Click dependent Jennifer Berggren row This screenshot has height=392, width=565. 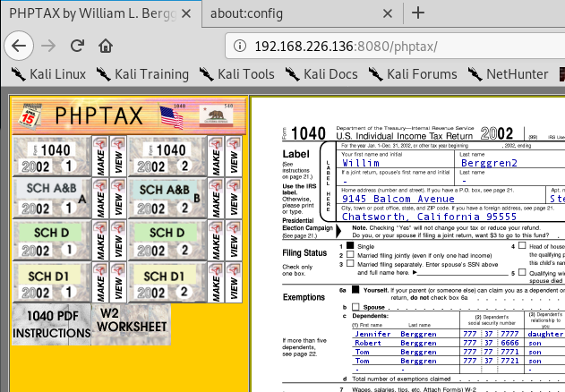pos(458,334)
